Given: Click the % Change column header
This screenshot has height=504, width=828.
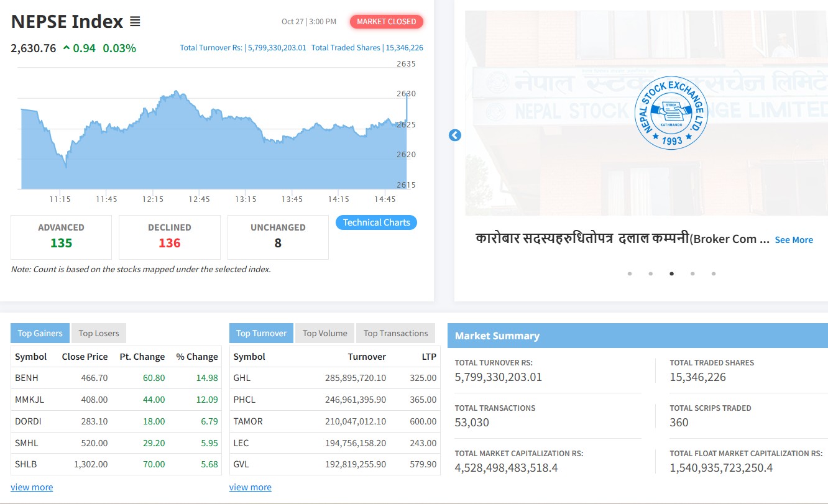Looking at the screenshot, I should (x=196, y=357).
